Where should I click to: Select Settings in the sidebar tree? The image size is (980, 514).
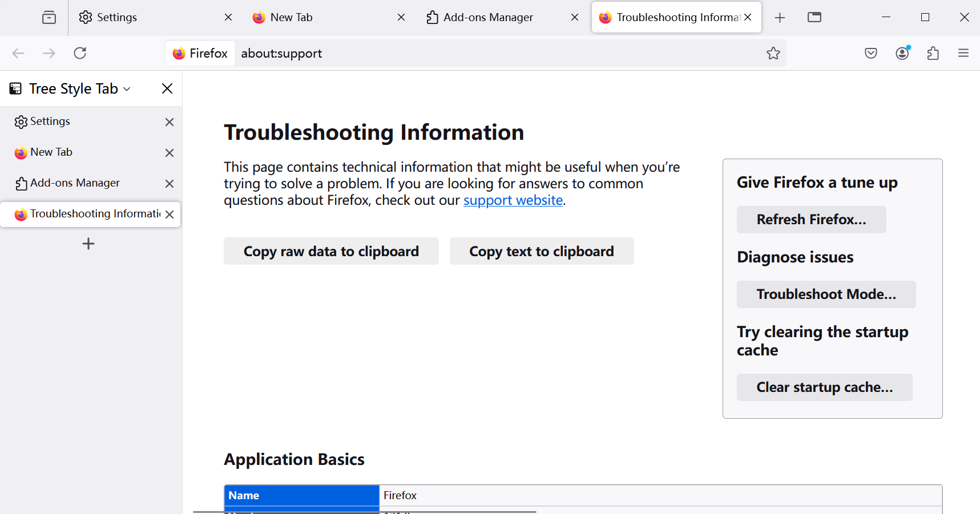(x=50, y=122)
